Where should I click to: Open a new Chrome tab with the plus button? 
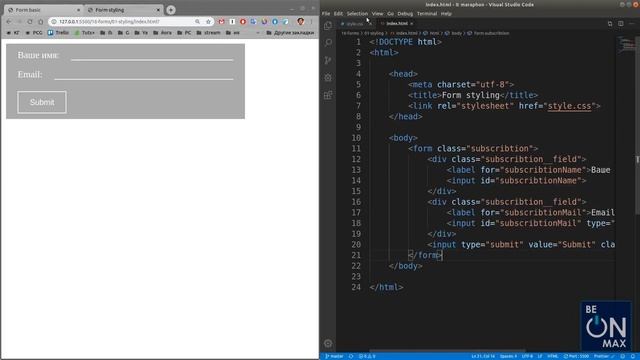point(171,9)
